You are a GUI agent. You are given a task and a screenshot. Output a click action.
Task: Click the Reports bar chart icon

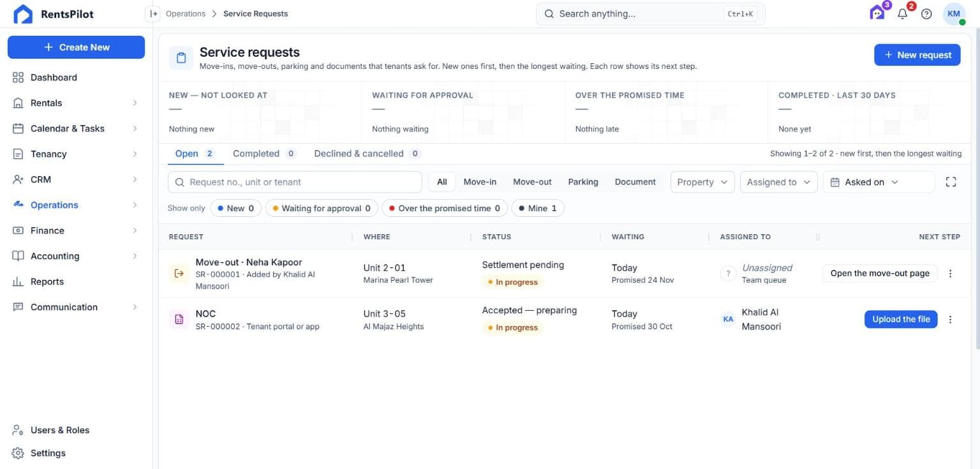(x=18, y=281)
